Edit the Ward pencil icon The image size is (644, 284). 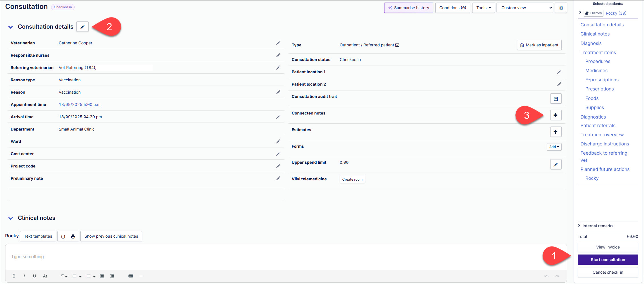point(278,141)
